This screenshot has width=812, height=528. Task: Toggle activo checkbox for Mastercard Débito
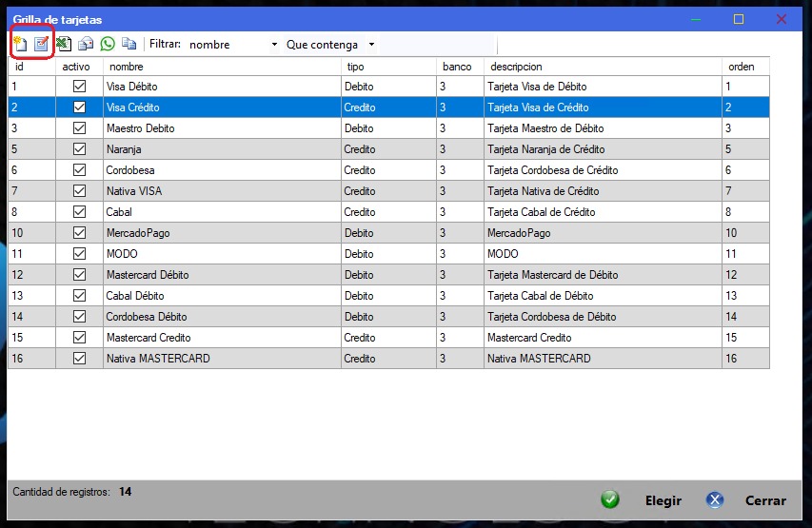79,274
